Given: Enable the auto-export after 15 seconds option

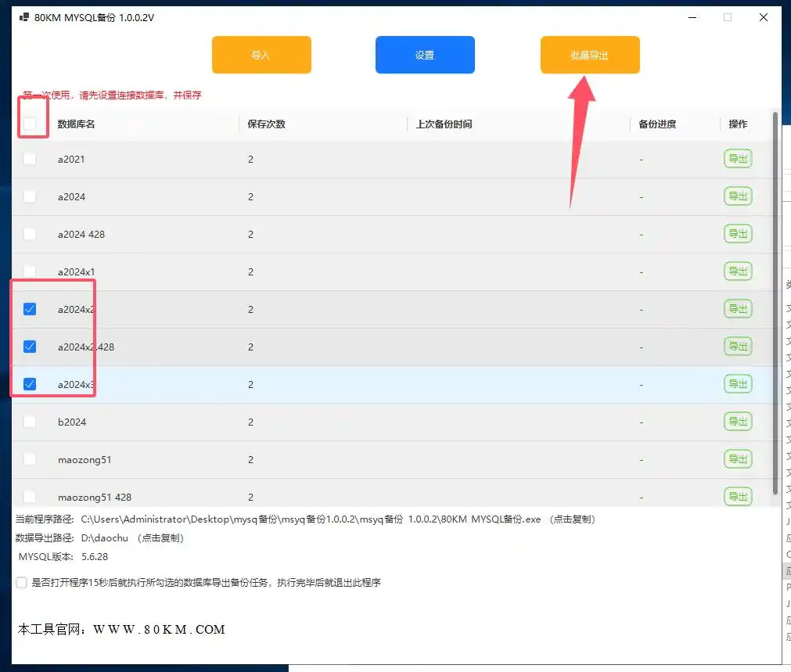Looking at the screenshot, I should (x=22, y=583).
